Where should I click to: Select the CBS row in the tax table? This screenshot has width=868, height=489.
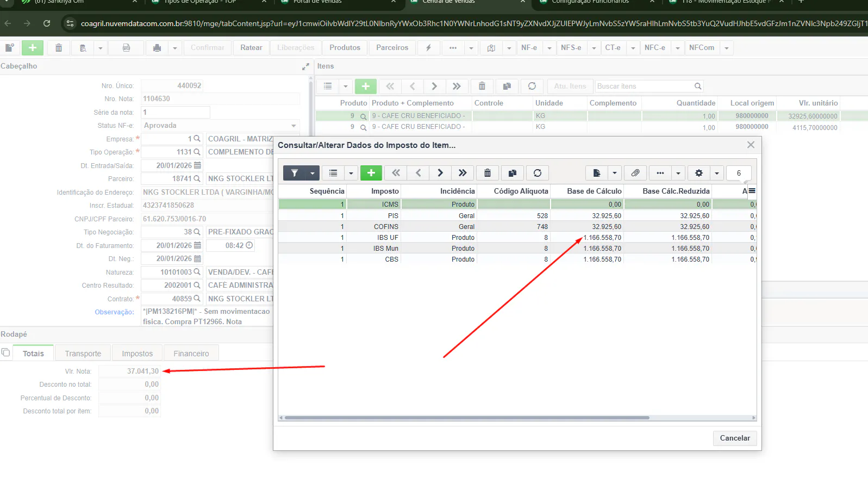click(517, 259)
